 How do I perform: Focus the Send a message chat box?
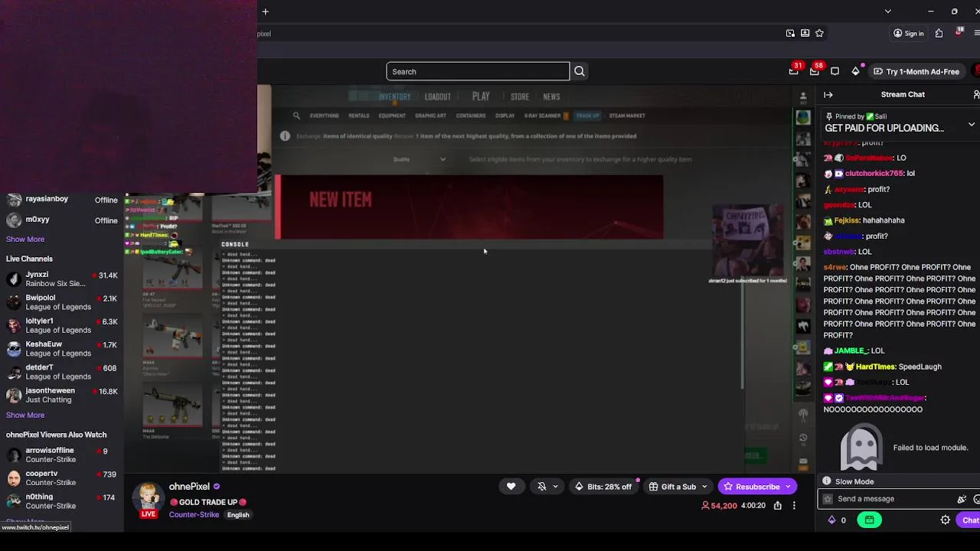click(893, 499)
